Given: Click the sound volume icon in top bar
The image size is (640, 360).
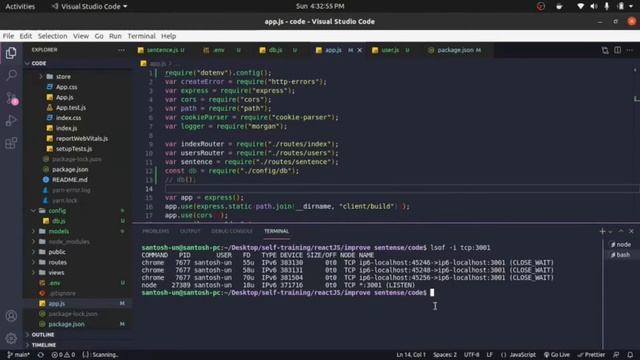Looking at the screenshot, I should [x=594, y=6].
